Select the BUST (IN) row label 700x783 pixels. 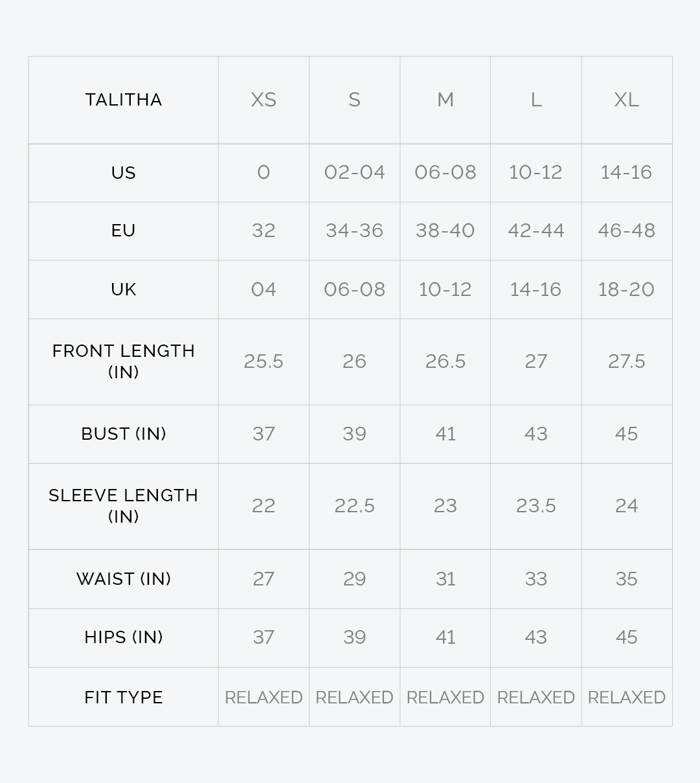coord(124,434)
